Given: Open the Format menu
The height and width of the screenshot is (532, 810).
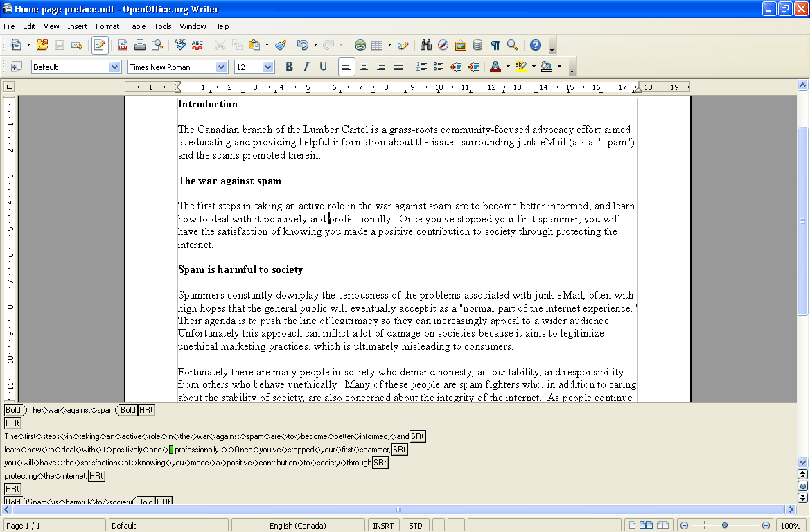Looking at the screenshot, I should pos(107,26).
